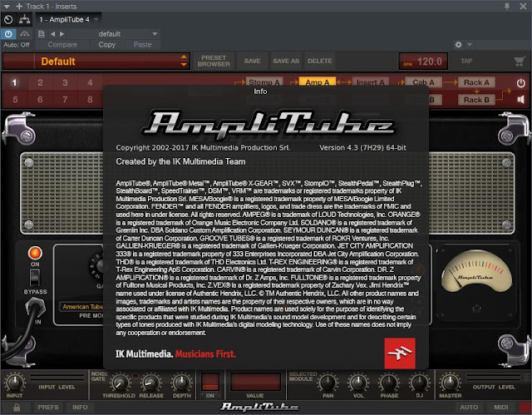Click the VALUE display field
The width and height of the screenshot is (532, 415).
[x=255, y=382]
